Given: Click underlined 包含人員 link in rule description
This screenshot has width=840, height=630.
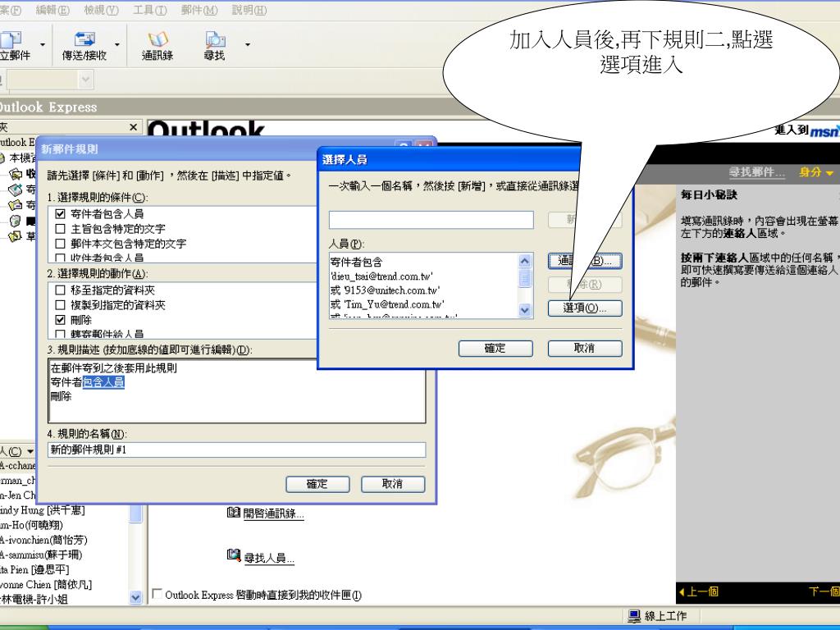Looking at the screenshot, I should tap(103, 382).
